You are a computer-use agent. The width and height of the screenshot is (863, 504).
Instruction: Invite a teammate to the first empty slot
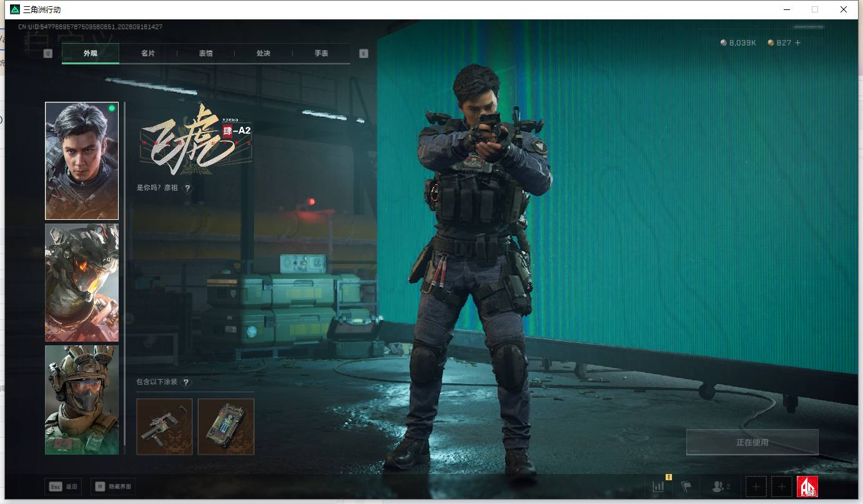tap(756, 487)
